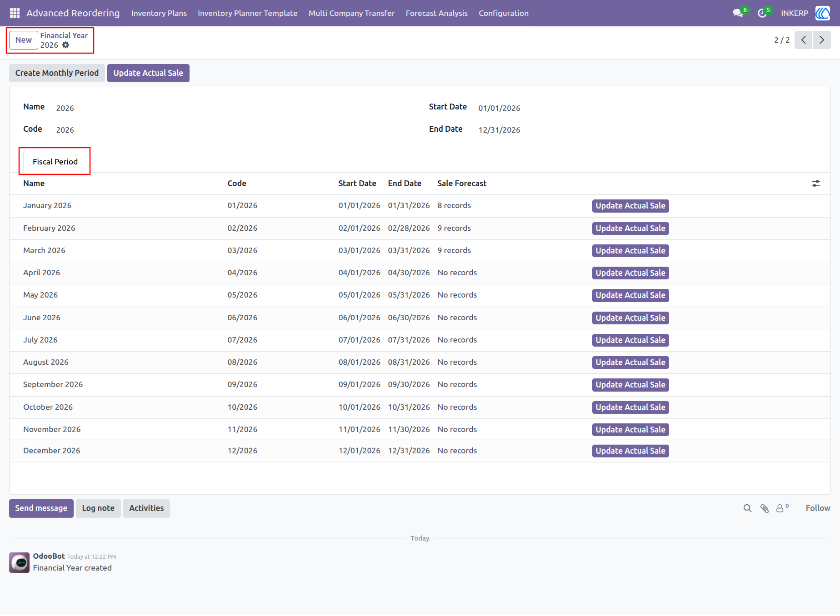Image resolution: width=840 pixels, height=616 pixels.
Task: Open the Multi Company Transfer menu
Action: pyautogui.click(x=352, y=13)
